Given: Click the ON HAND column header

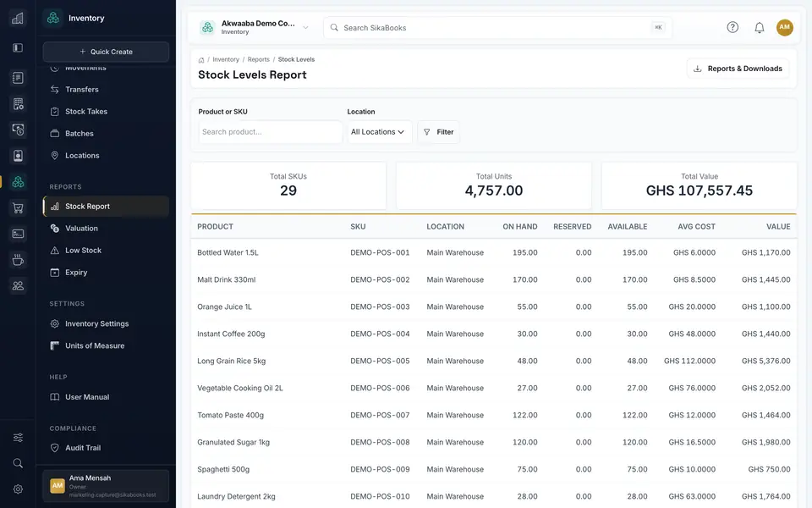Looking at the screenshot, I should click(x=520, y=227).
